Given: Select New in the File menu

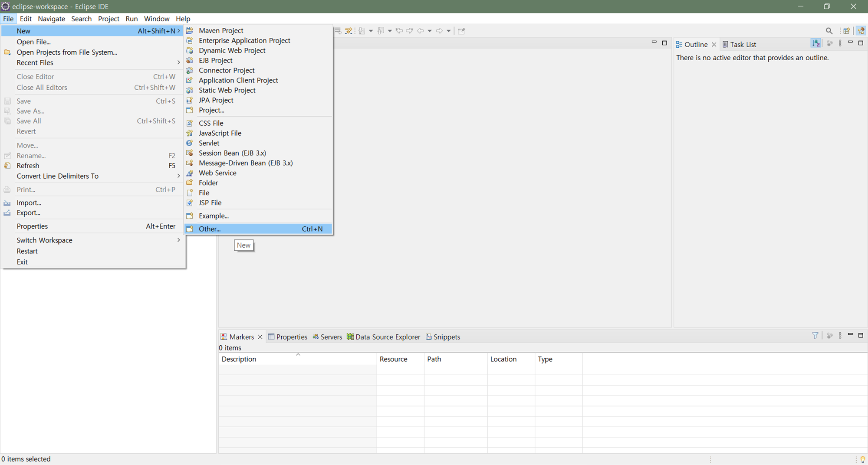Looking at the screenshot, I should tap(93, 31).
